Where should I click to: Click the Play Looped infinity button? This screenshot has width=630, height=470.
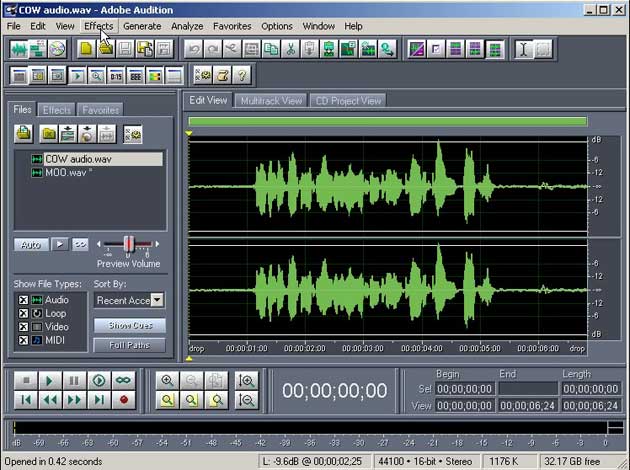point(124,381)
